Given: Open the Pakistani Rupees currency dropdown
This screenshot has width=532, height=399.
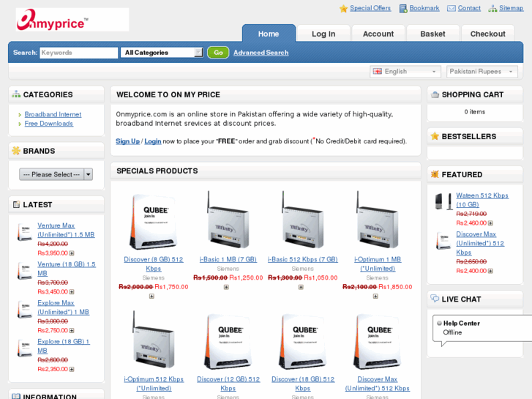Looking at the screenshot, I should pyautogui.click(x=482, y=72).
